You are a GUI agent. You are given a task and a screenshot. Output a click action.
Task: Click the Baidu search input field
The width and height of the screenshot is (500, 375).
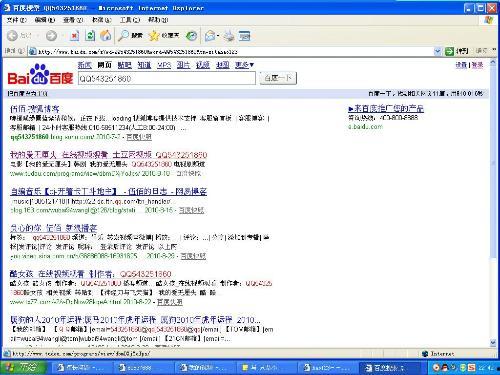coord(167,78)
